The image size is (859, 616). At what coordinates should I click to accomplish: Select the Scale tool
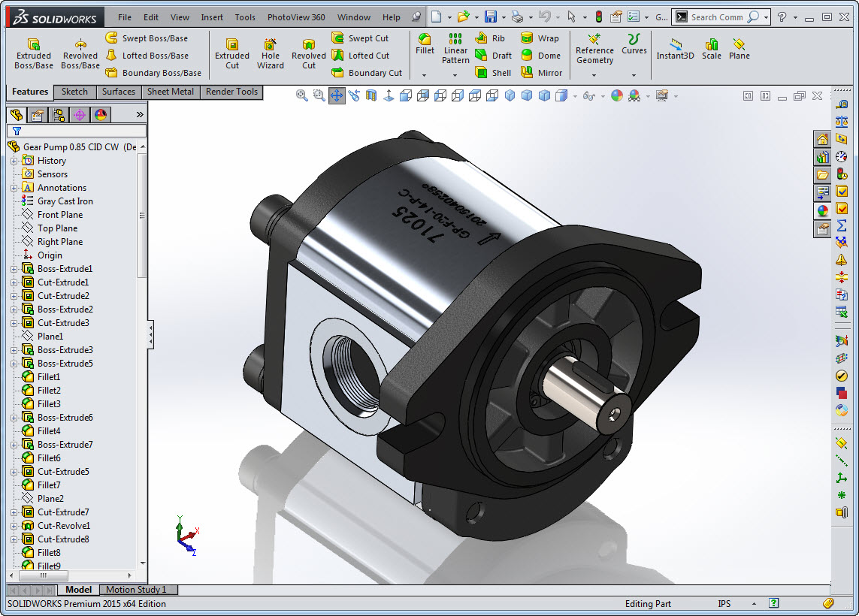click(x=712, y=49)
